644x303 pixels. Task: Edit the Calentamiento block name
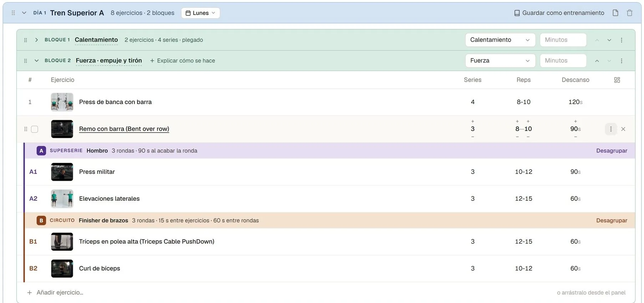pos(96,40)
